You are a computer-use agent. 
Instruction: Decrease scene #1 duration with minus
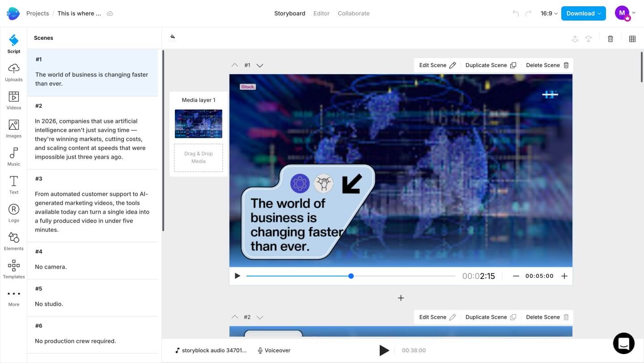[516, 276]
